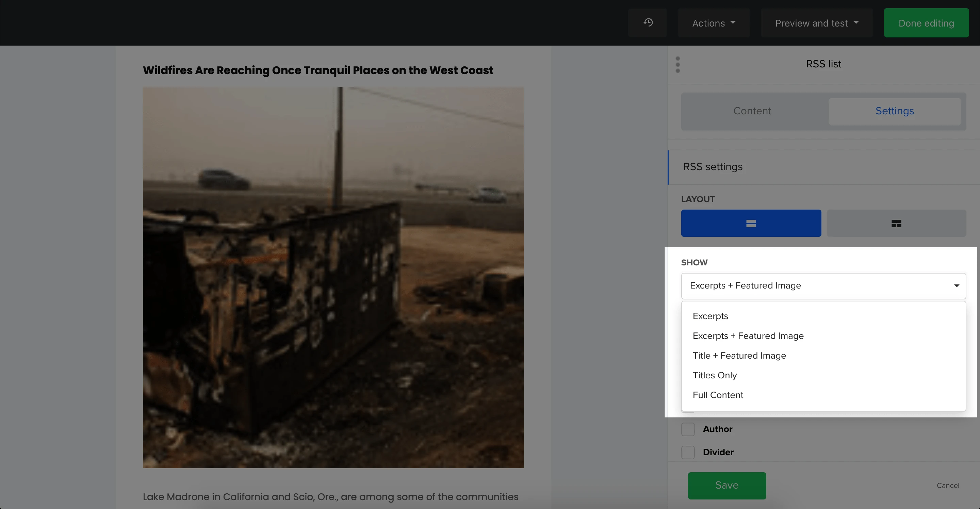Select the single-column list layout icon
The height and width of the screenshot is (509, 980).
tap(751, 223)
